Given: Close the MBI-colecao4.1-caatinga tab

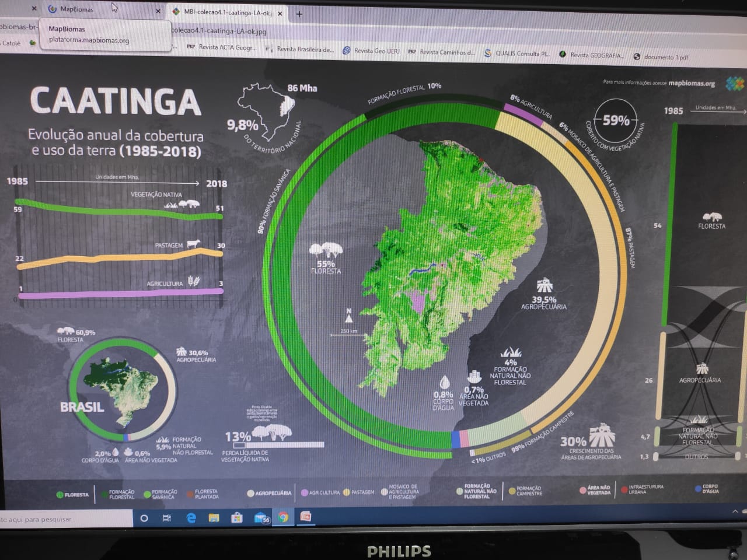Looking at the screenshot, I should [x=280, y=13].
